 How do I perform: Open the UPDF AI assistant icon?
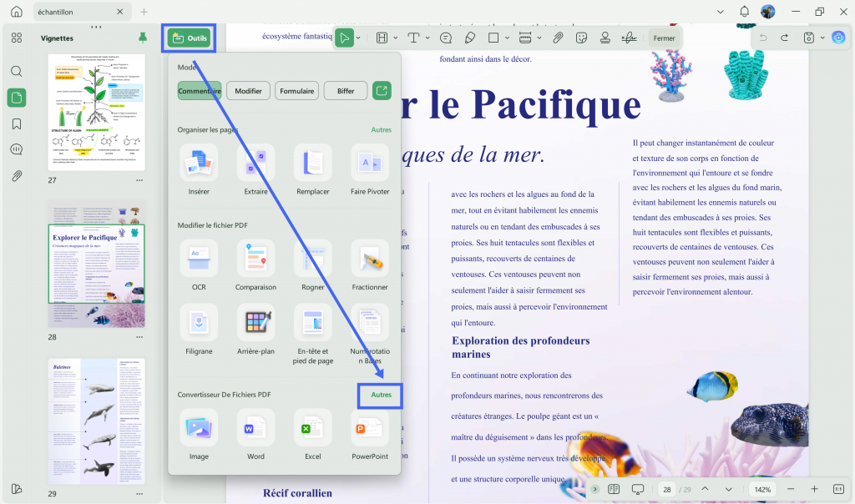(838, 38)
